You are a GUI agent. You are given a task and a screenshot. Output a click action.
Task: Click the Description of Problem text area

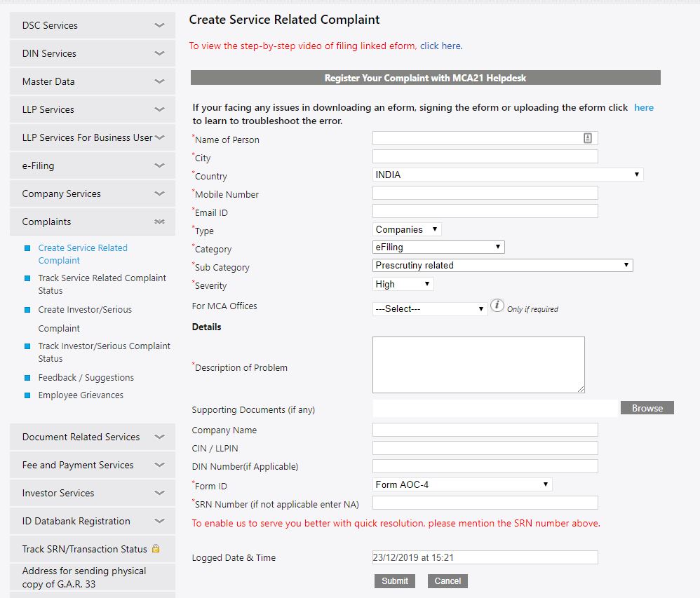pos(478,365)
